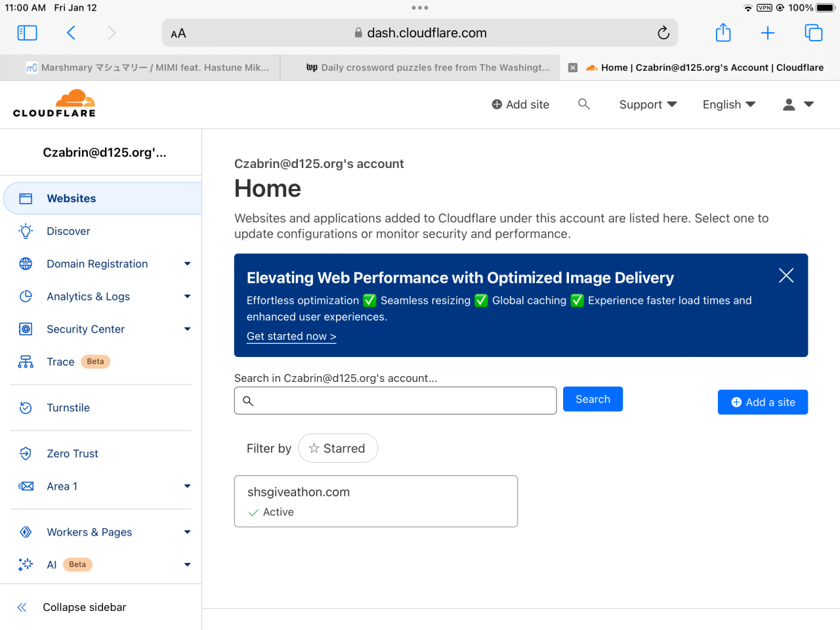Reload the Cloudflare dashboard page

663,33
